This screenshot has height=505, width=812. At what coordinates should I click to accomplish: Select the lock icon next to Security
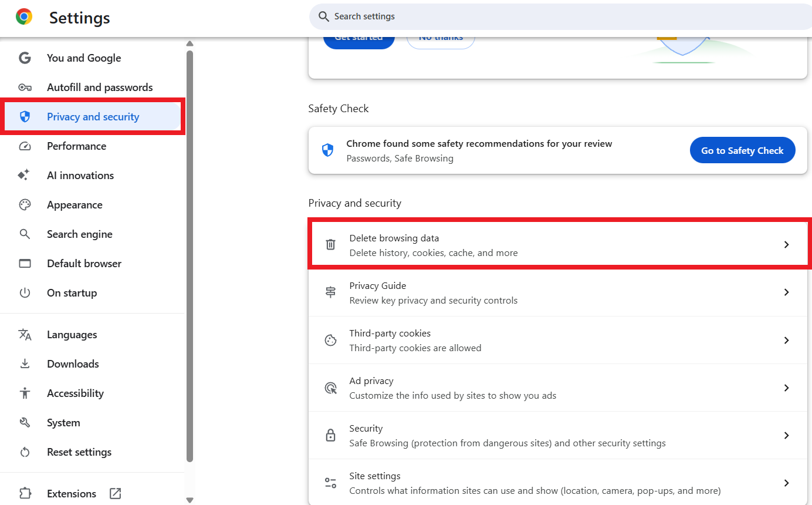[330, 435]
